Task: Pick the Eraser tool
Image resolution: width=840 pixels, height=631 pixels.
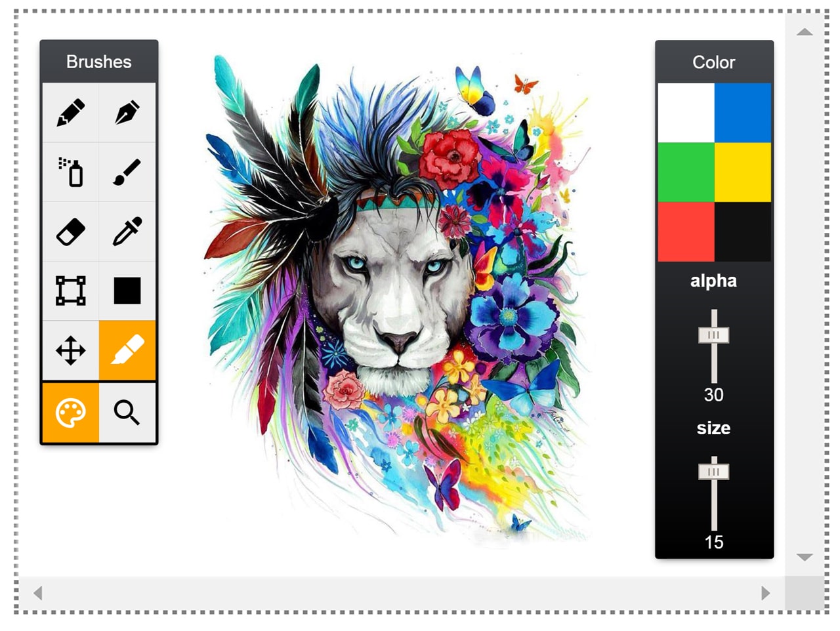Action: pos(71,232)
